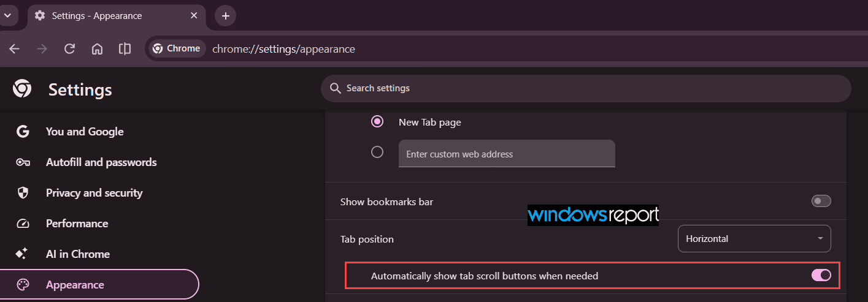Open Autofill and passwords section
The image size is (868, 302).
100,162
